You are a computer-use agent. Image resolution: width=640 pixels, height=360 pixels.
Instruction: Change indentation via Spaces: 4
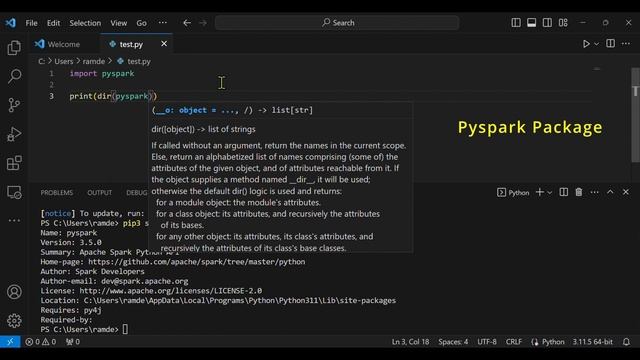click(453, 342)
